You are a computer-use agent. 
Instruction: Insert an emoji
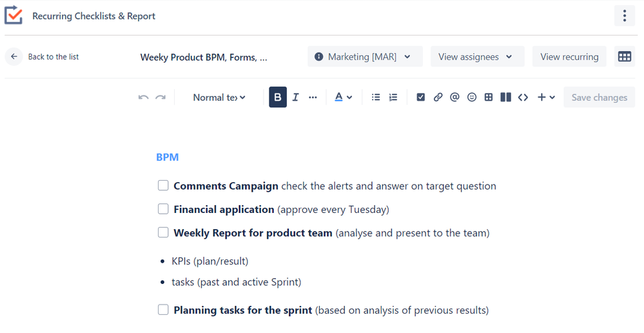point(472,97)
